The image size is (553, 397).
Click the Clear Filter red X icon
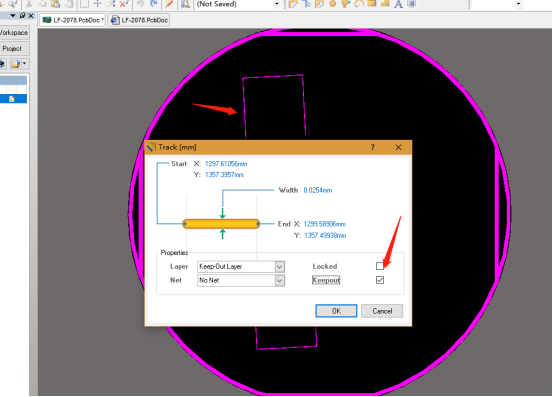coord(124,4)
